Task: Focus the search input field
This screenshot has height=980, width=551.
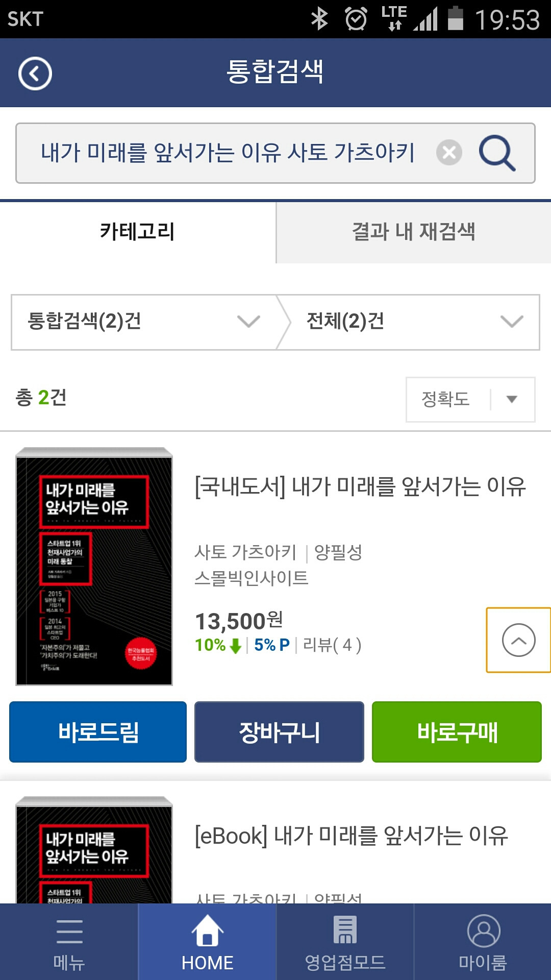Action: click(227, 153)
